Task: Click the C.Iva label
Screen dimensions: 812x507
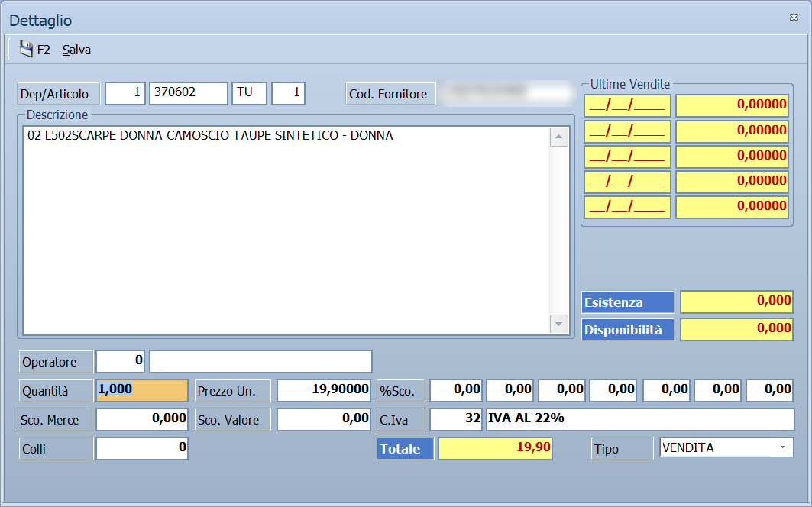Action: point(400,420)
